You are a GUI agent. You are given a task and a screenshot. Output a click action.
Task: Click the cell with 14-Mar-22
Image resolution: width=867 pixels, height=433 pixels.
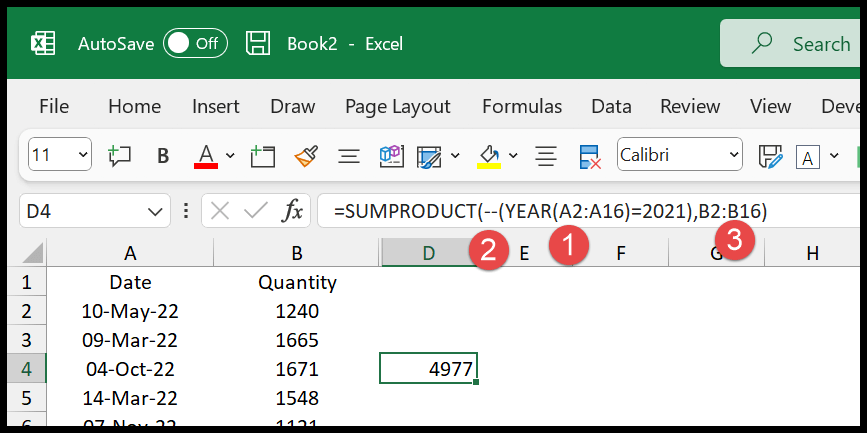tap(130, 398)
